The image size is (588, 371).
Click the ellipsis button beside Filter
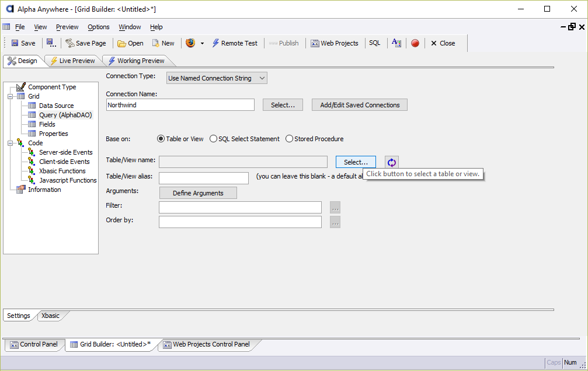[x=335, y=207]
